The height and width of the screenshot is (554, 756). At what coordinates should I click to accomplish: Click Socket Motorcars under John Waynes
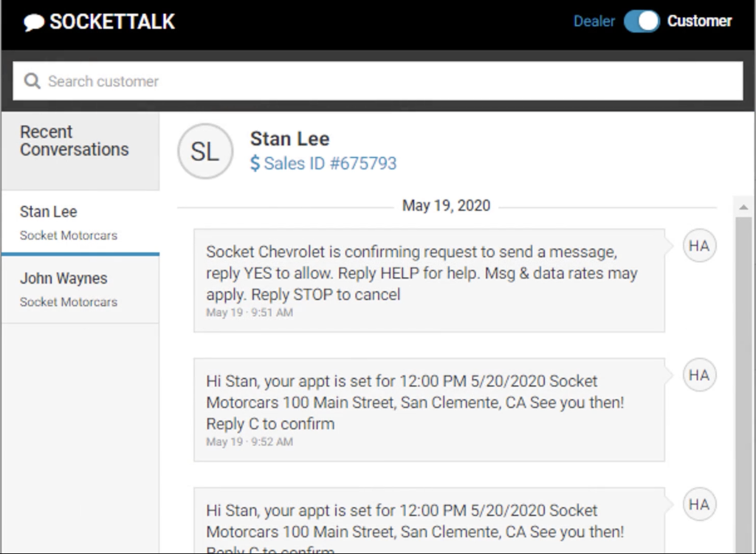tap(69, 302)
